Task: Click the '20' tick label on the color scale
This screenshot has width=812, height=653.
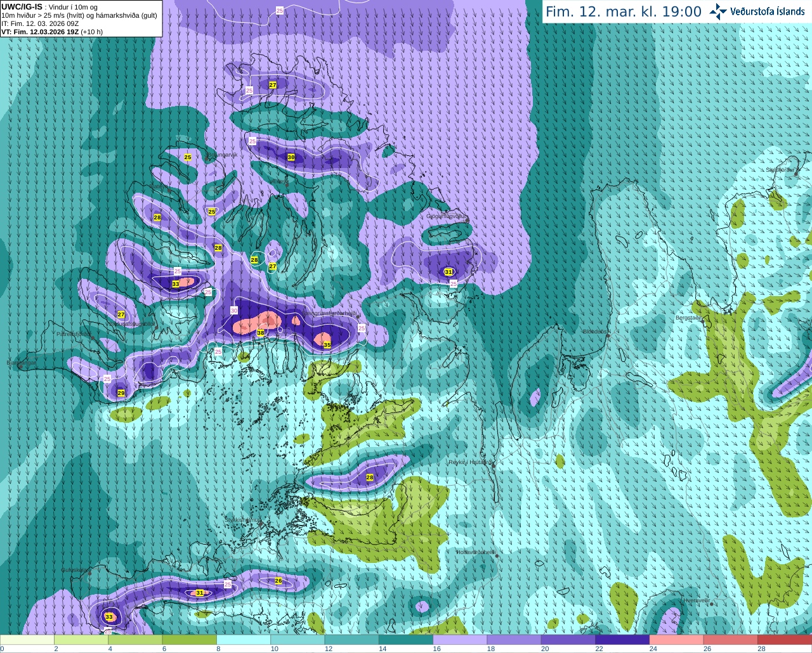Action: pos(545,649)
